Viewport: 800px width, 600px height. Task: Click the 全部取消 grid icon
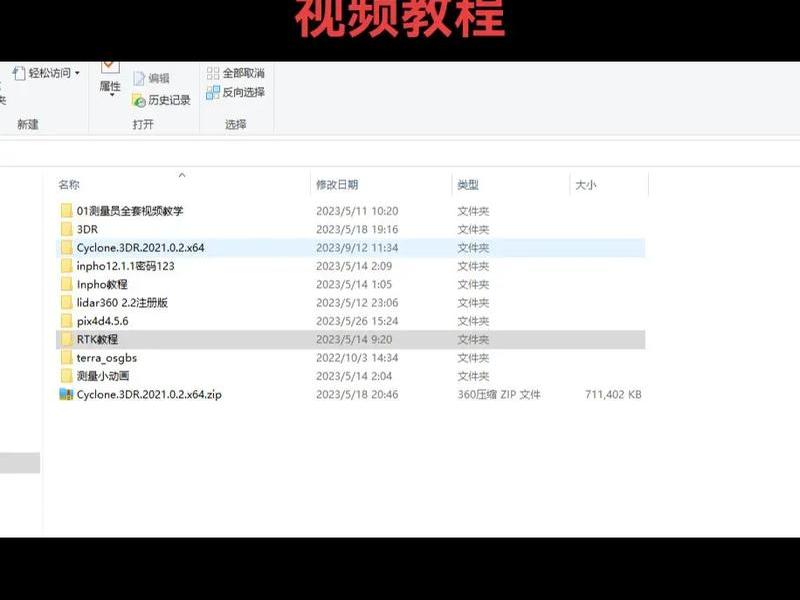[x=213, y=73]
